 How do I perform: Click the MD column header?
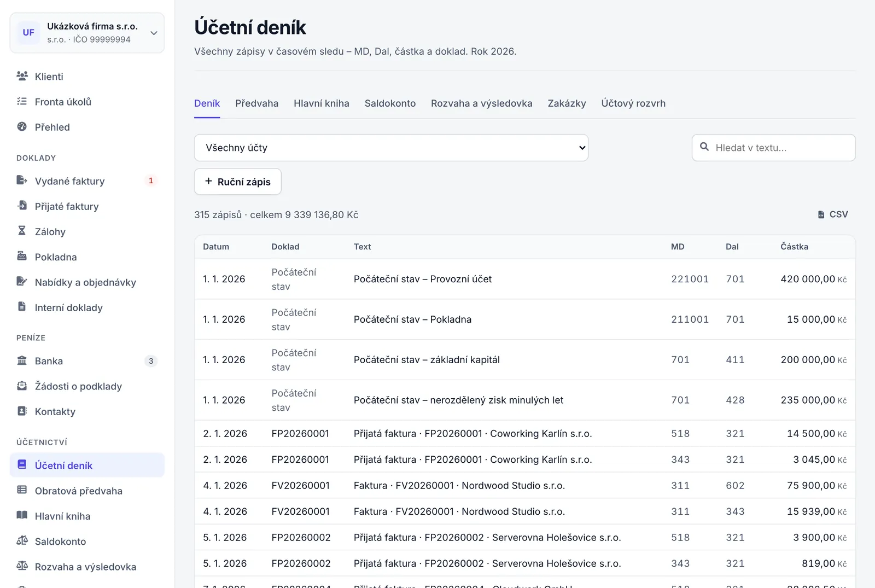[678, 247]
